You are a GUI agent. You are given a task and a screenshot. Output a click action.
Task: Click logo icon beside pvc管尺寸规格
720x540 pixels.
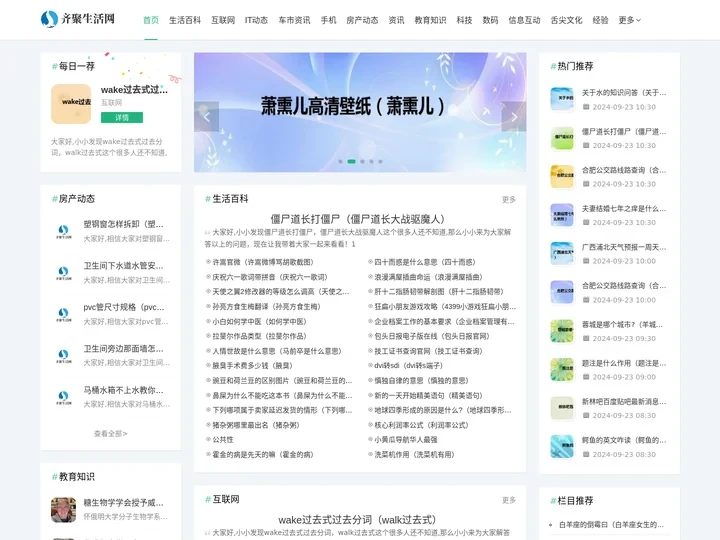click(x=63, y=315)
